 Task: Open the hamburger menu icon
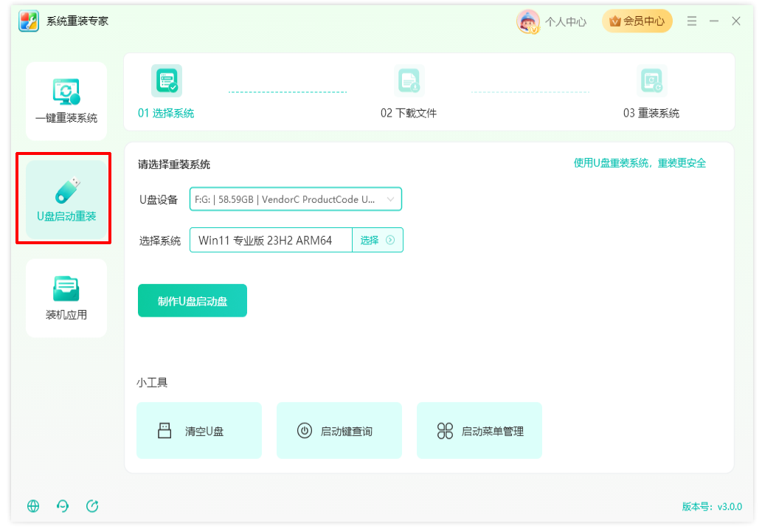tap(692, 21)
